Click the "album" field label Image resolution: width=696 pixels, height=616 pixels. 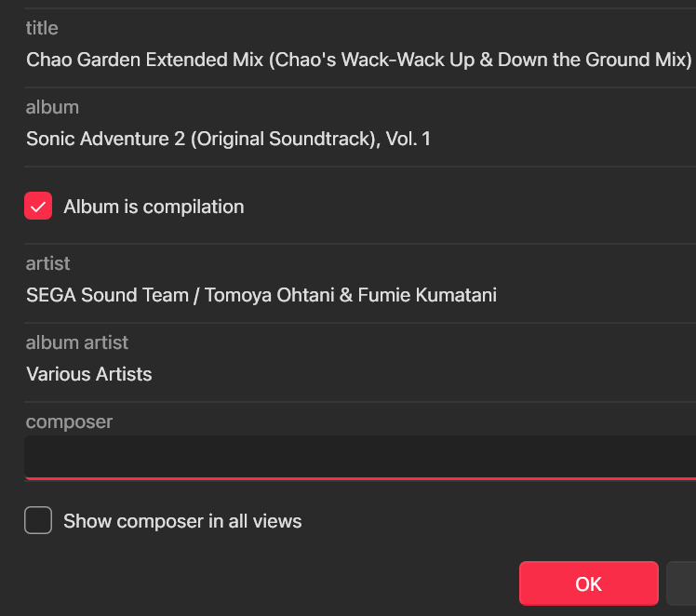52,108
